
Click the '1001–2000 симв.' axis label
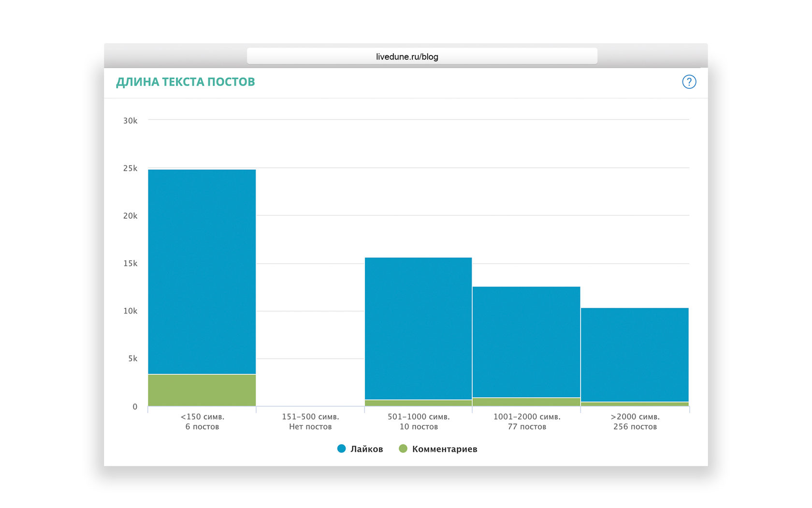(x=527, y=417)
